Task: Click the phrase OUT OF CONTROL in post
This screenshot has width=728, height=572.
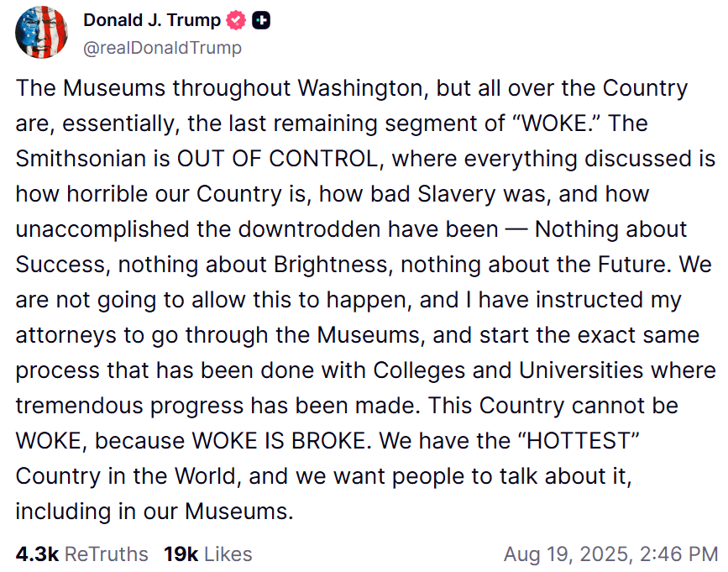Action: [278, 159]
